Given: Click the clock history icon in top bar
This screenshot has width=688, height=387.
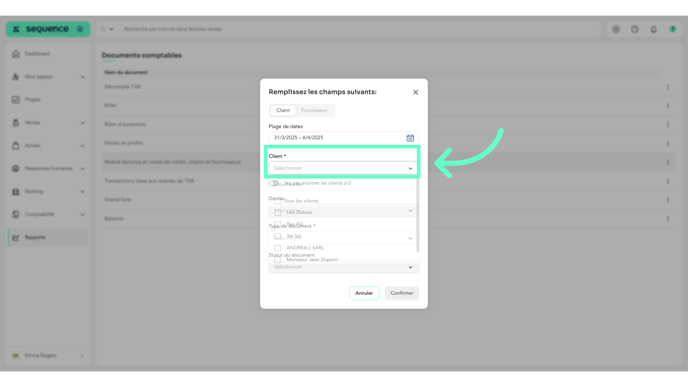Looking at the screenshot, I should [x=635, y=29].
